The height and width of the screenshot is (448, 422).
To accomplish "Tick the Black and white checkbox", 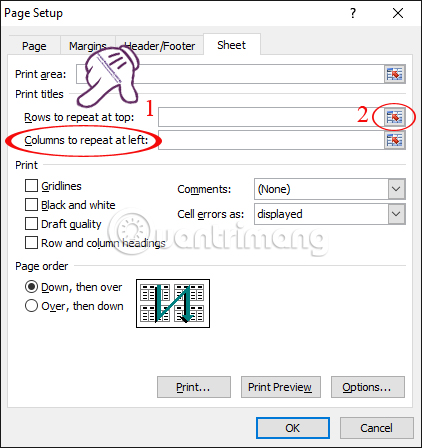I will click(x=31, y=205).
